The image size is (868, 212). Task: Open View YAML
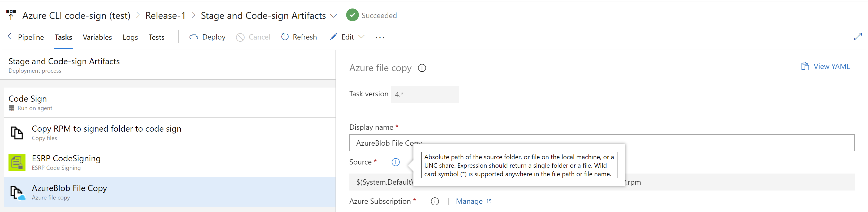[x=825, y=66]
